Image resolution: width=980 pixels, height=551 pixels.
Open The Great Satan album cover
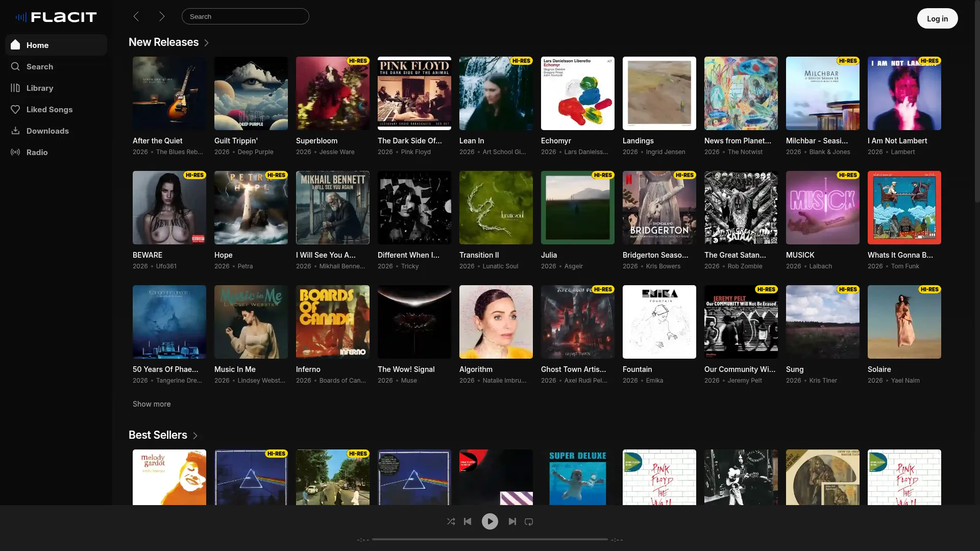[x=741, y=208]
